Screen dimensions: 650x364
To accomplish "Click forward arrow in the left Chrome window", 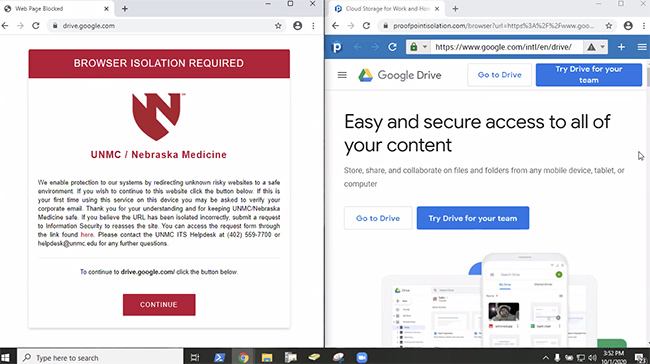I will [20, 26].
